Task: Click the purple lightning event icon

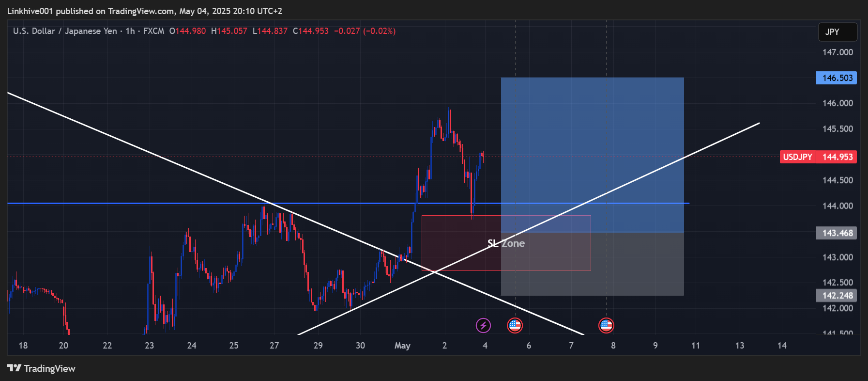Action: pos(483,325)
